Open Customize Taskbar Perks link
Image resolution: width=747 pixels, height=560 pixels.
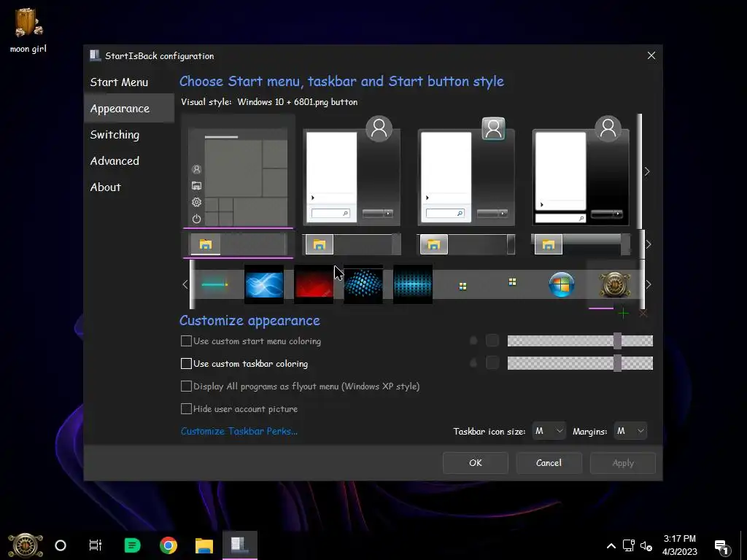pyautogui.click(x=239, y=432)
